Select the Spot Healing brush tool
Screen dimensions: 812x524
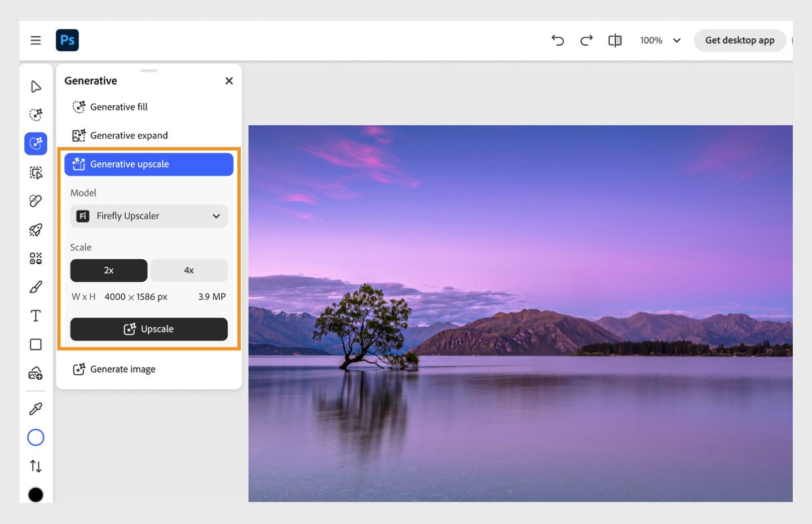click(x=36, y=201)
